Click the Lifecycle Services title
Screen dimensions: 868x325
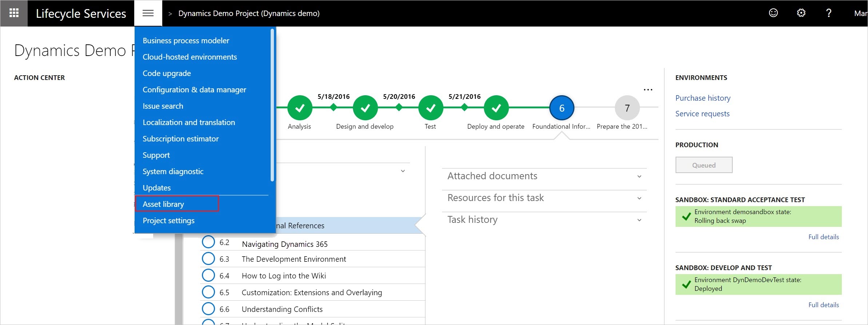point(81,13)
